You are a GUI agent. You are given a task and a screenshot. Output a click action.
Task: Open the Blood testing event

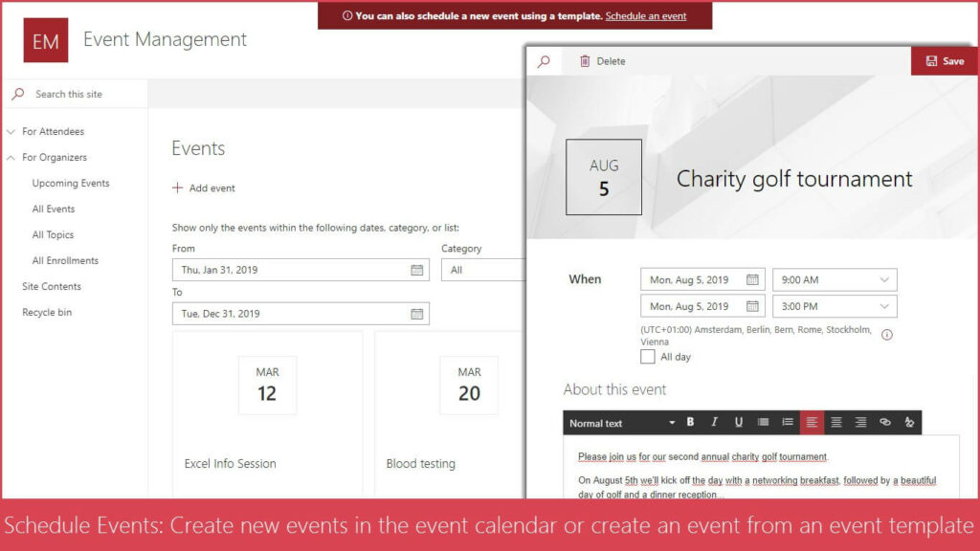coord(421,464)
